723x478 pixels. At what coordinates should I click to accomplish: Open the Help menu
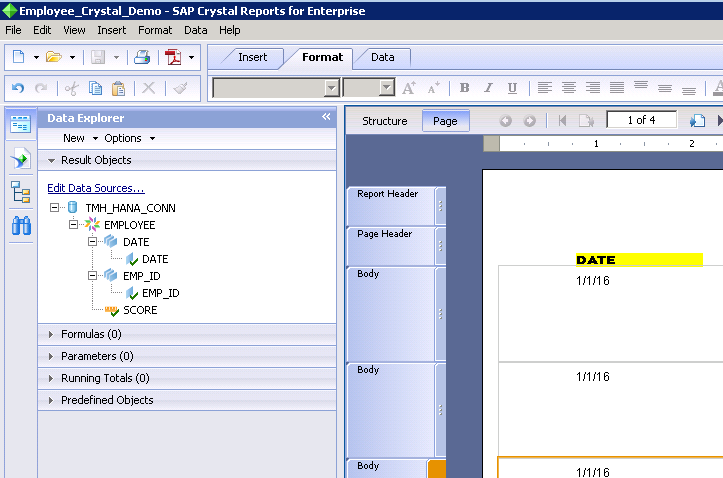[x=230, y=30]
